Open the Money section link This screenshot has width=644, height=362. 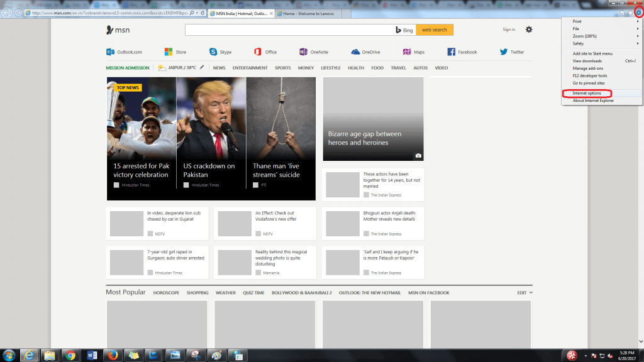point(306,68)
